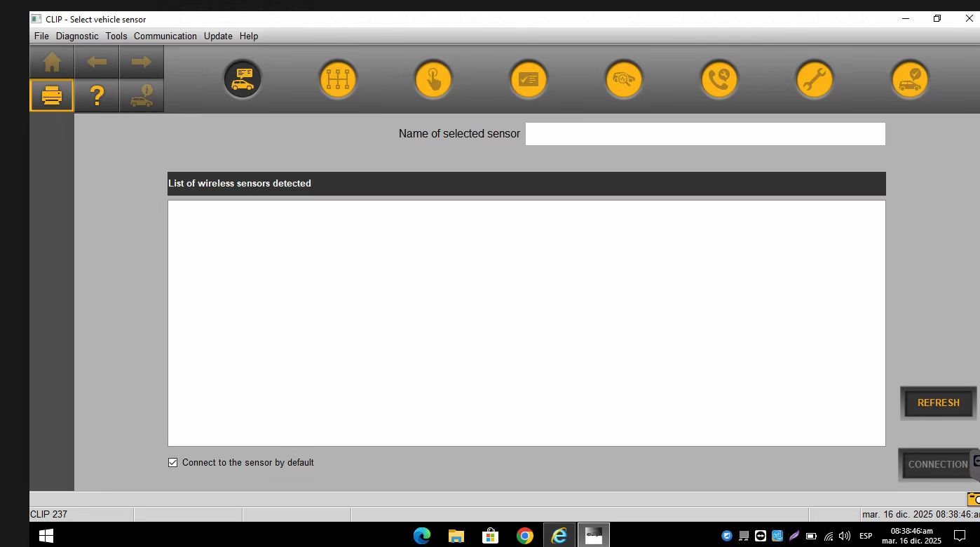
Task: Select the vehicle identification circle icon
Action: (x=243, y=79)
